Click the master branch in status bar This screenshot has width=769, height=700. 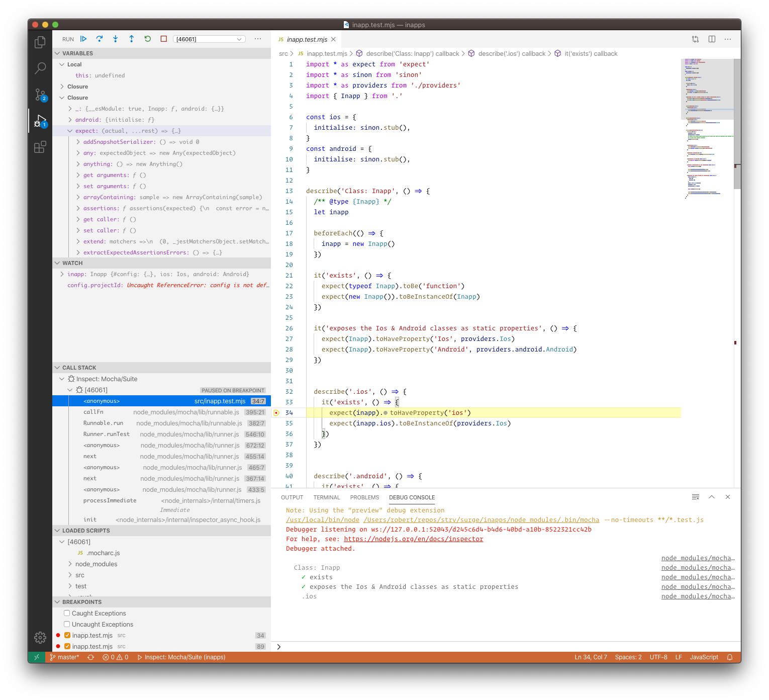tap(65, 657)
